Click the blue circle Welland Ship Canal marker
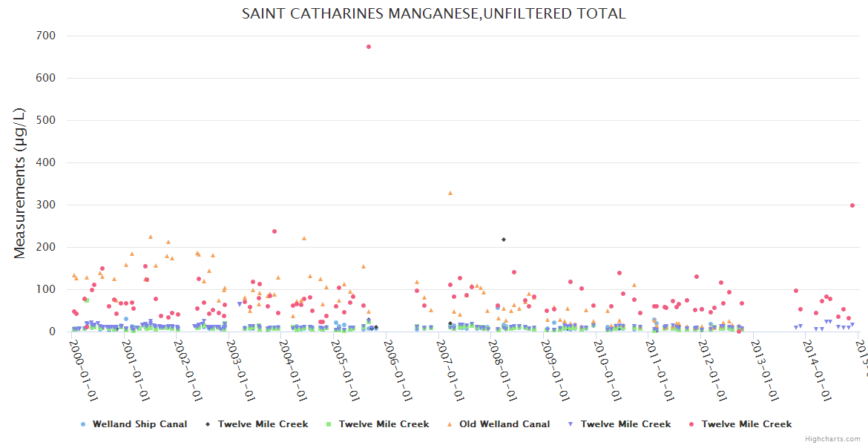 pos(83,424)
